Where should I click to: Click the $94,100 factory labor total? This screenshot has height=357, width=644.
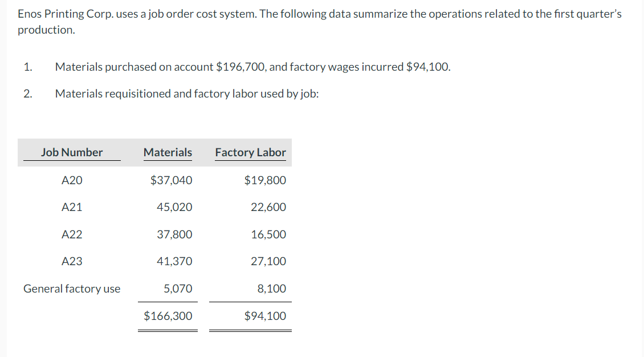click(x=265, y=316)
